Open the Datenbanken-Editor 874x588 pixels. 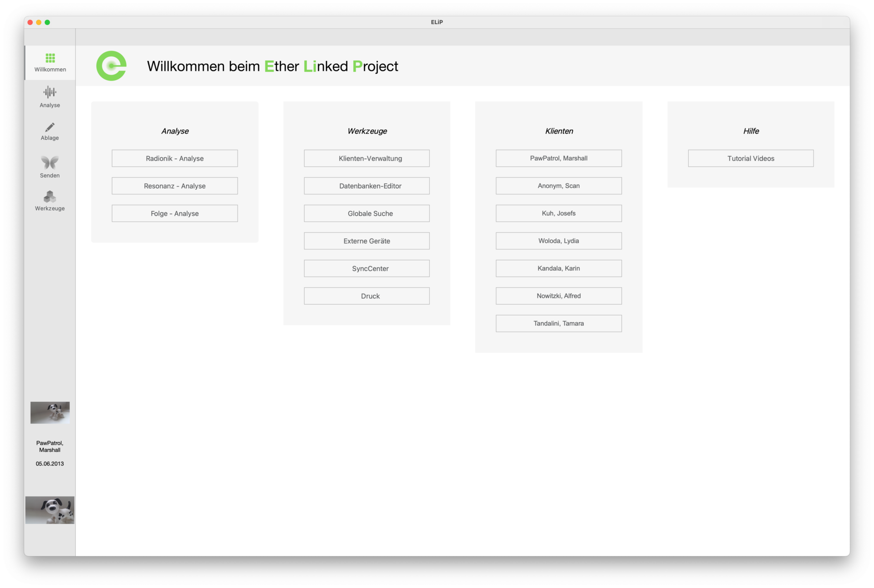point(366,186)
